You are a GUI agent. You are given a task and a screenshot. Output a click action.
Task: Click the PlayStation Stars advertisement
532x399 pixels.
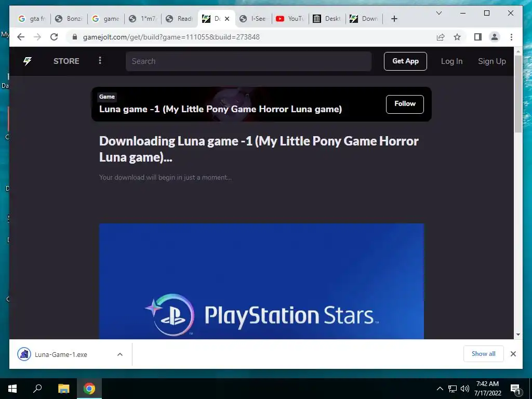261,281
